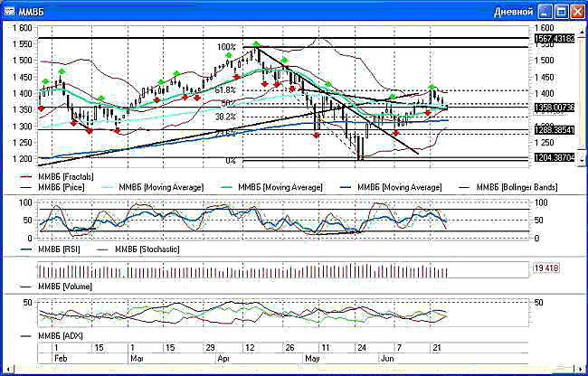Click the green fractal marker at the 100% peak
Screen dimensions: 588x376
click(x=256, y=44)
